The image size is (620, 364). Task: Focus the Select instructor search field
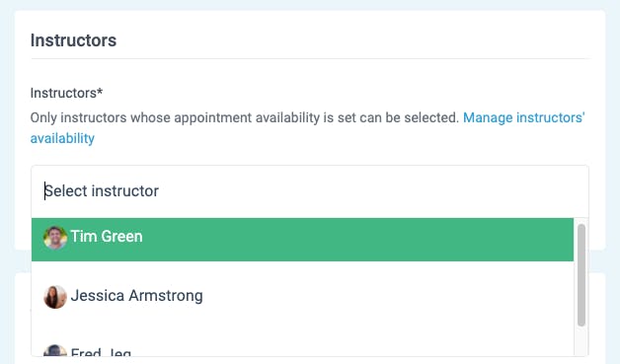tap(310, 191)
